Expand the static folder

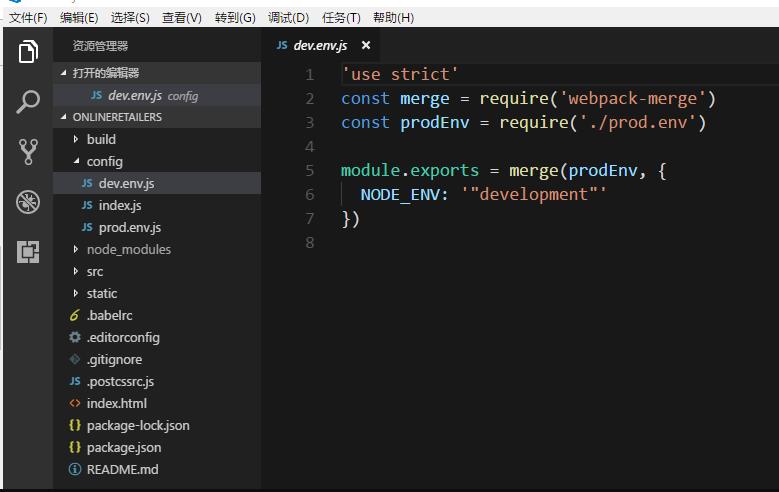pos(76,293)
